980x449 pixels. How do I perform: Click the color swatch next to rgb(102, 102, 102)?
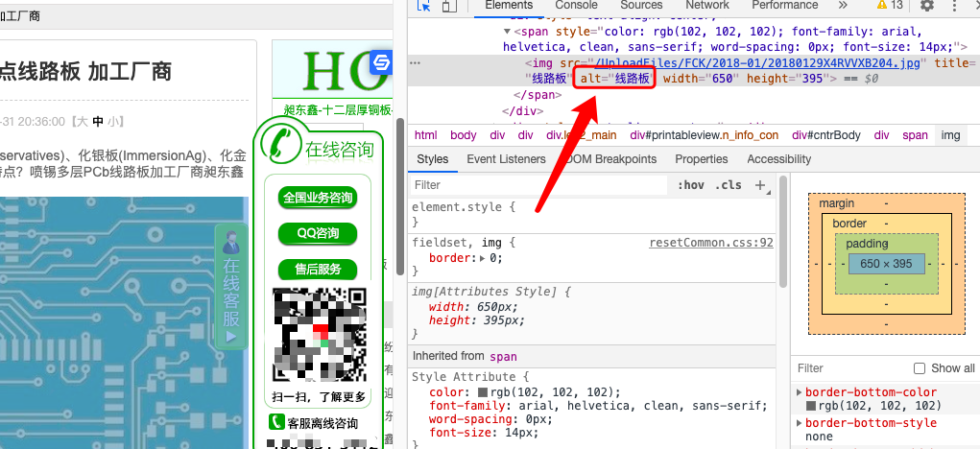click(x=484, y=392)
